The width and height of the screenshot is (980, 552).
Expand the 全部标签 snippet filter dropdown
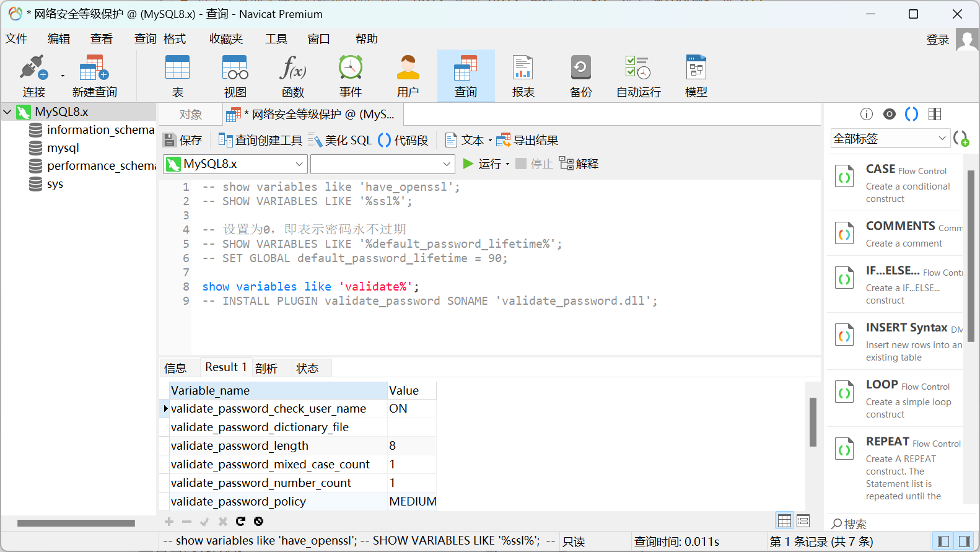click(889, 139)
